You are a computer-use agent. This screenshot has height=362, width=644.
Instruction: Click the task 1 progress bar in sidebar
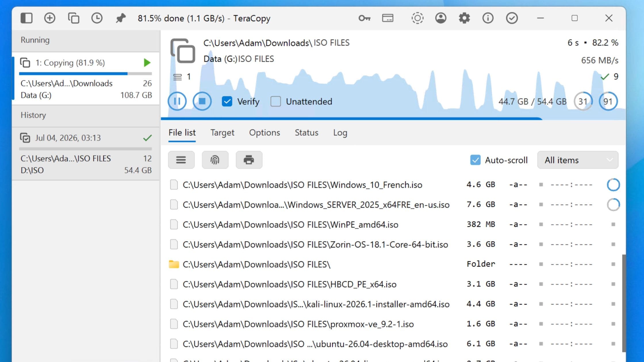(85, 74)
